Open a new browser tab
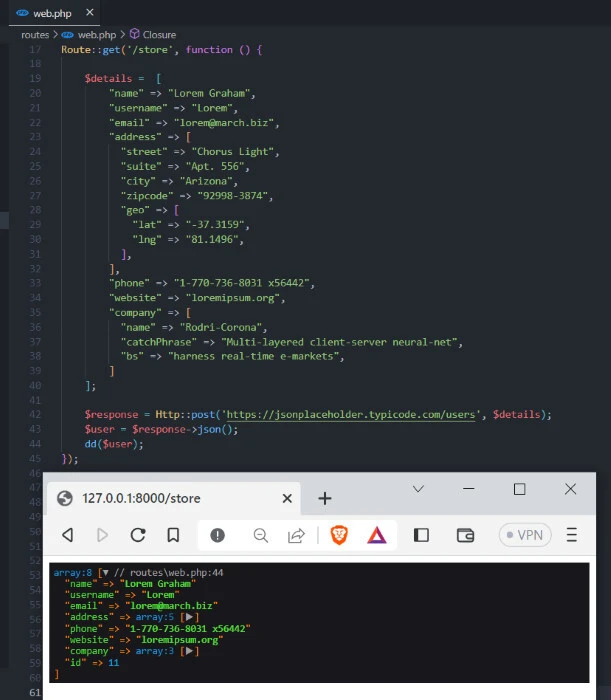The image size is (611, 700). pyautogui.click(x=324, y=498)
